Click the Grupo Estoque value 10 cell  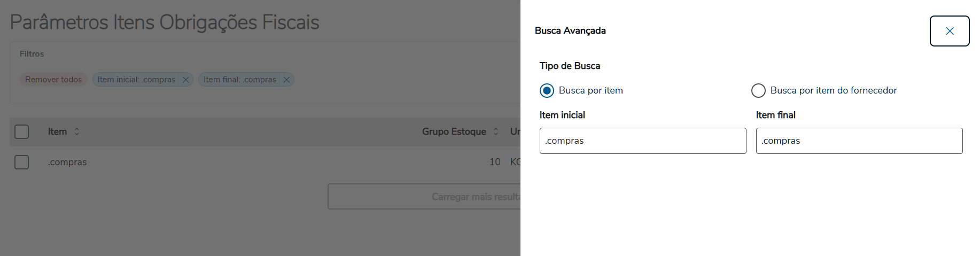point(495,162)
